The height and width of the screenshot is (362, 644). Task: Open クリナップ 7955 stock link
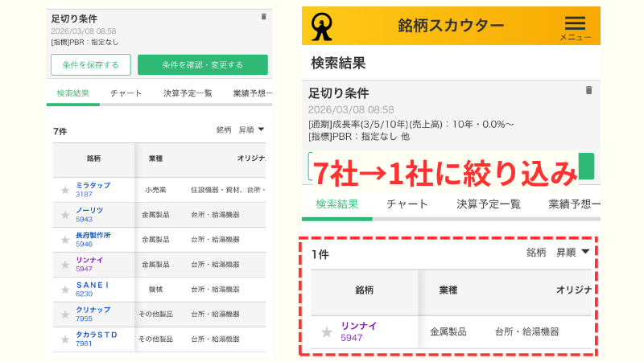click(x=93, y=314)
